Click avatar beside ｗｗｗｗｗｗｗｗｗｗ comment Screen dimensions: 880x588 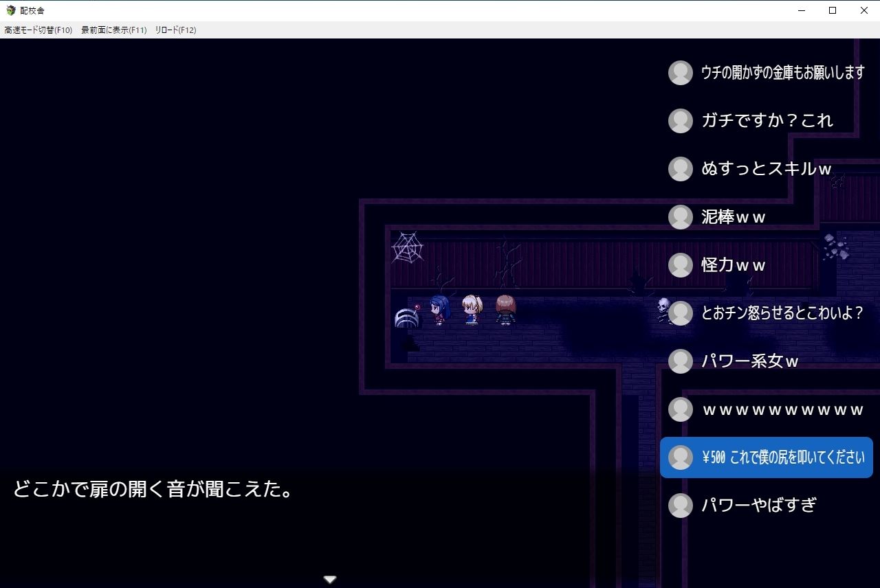[681, 409]
